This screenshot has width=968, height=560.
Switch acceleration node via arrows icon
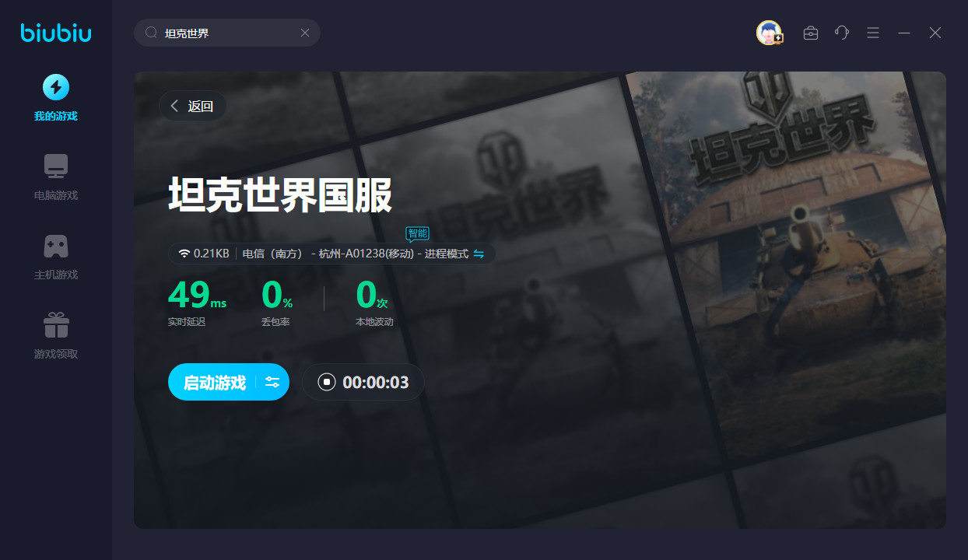(479, 254)
